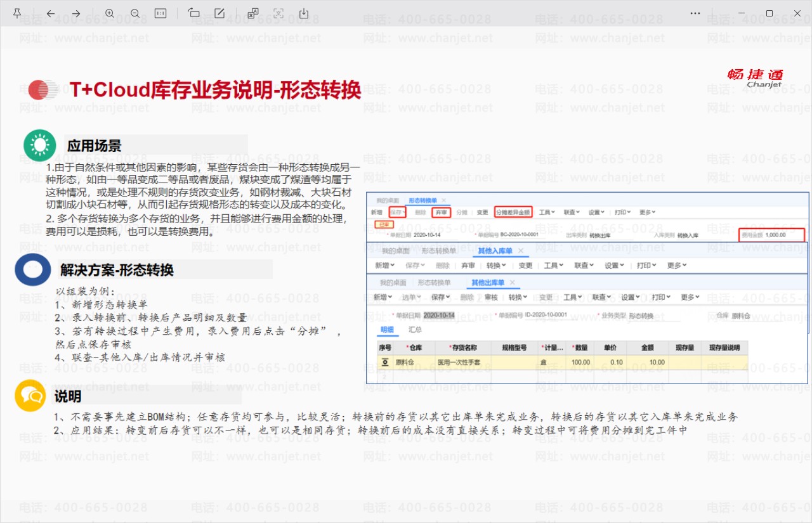Select the active 形态转换单 tab in top window

point(422,200)
